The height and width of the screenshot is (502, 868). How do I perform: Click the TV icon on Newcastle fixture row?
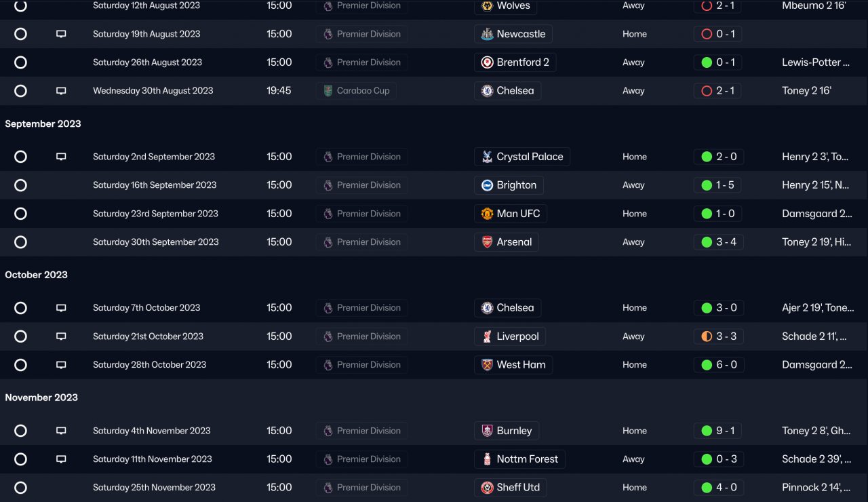point(61,34)
